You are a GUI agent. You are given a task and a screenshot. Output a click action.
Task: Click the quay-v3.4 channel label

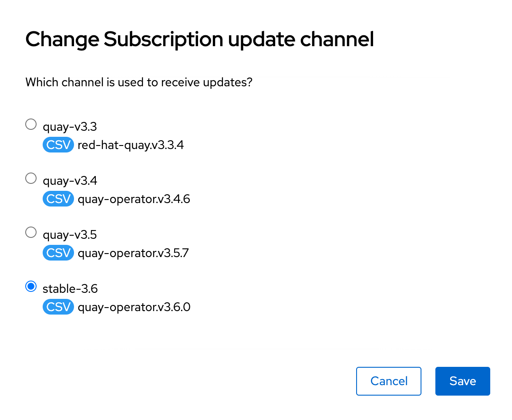[70, 181]
